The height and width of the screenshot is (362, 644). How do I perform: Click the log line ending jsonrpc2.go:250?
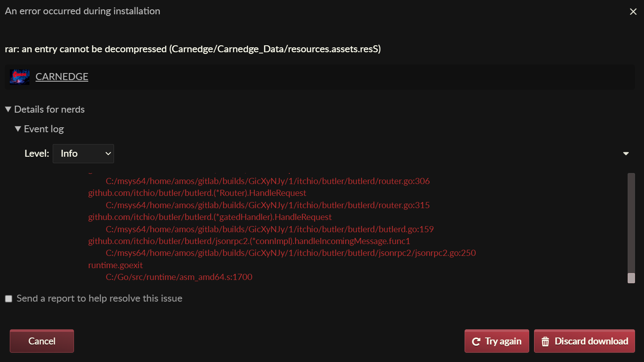coord(291,253)
